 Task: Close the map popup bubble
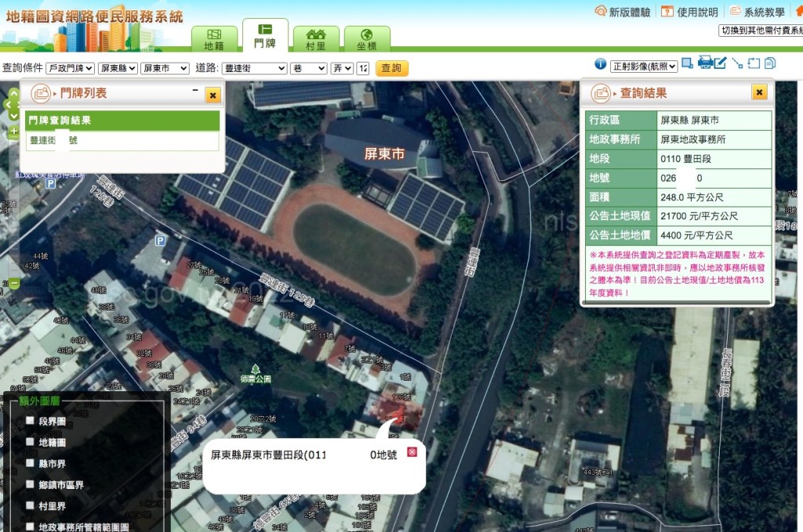[x=412, y=454]
